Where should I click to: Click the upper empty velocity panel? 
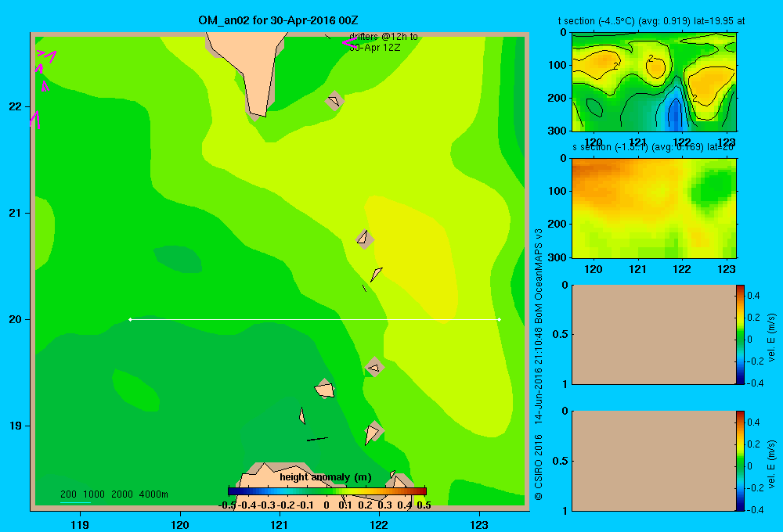click(x=654, y=334)
